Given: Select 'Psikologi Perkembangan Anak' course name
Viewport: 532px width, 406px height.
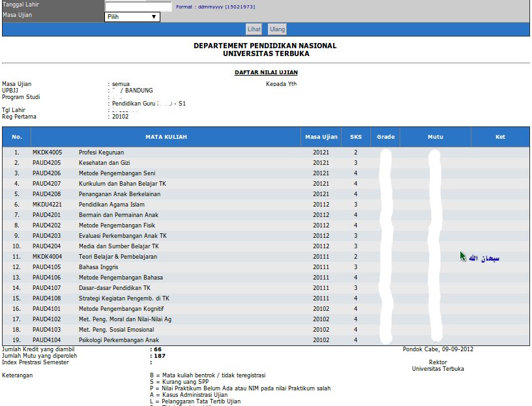Looking at the screenshot, I should [x=119, y=340].
